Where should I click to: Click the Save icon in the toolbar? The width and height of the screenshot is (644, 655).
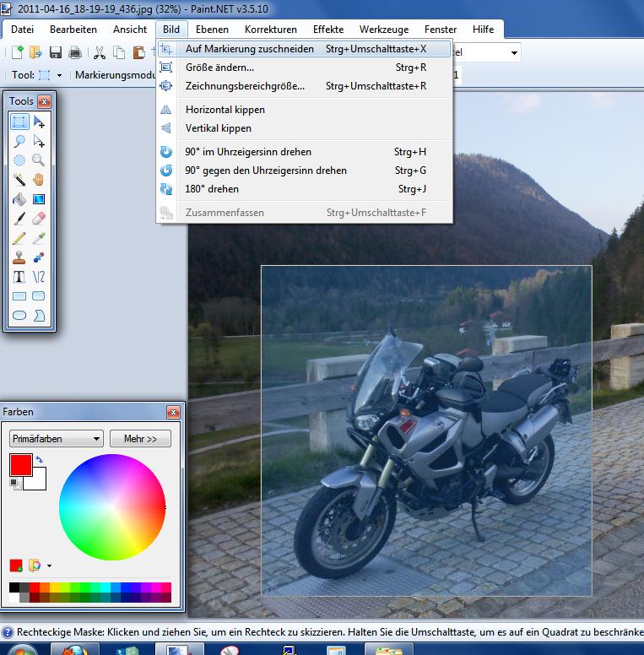[x=55, y=52]
